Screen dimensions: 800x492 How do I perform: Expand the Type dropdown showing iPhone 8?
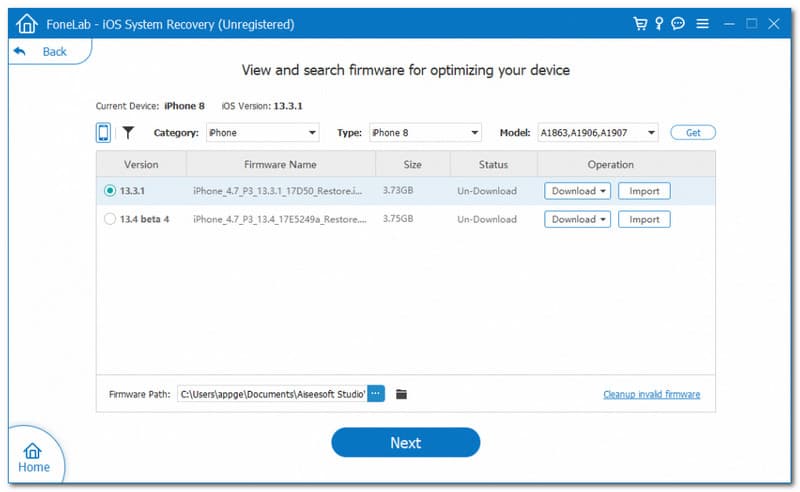pyautogui.click(x=426, y=133)
